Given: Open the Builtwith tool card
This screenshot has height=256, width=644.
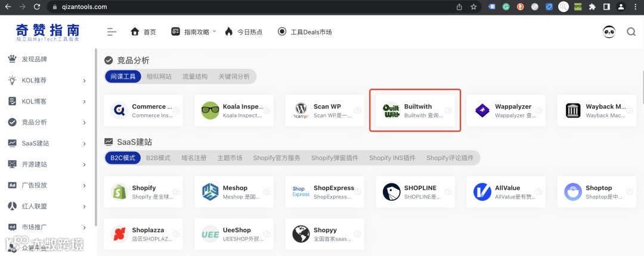Looking at the screenshot, I should pyautogui.click(x=415, y=110).
